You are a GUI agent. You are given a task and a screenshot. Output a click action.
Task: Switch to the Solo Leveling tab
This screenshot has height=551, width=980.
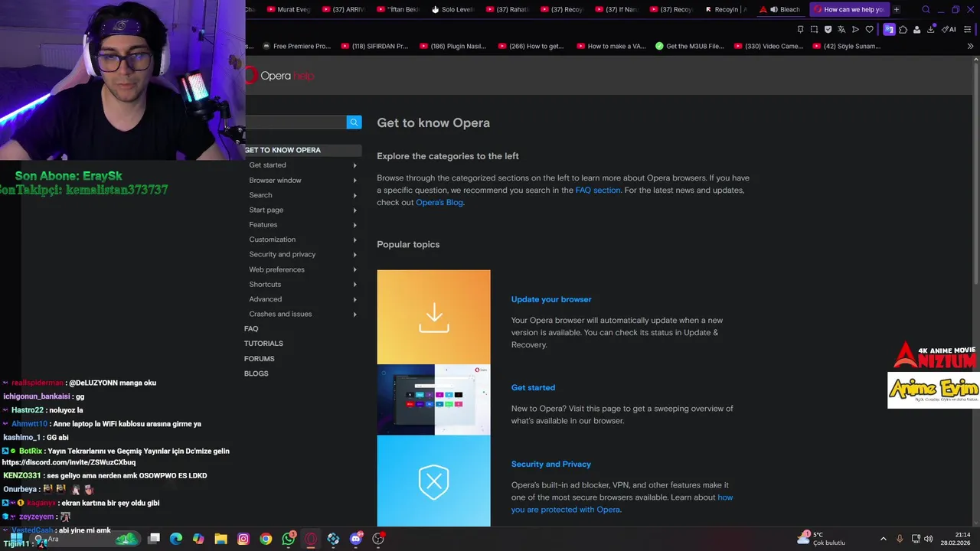coord(452,10)
